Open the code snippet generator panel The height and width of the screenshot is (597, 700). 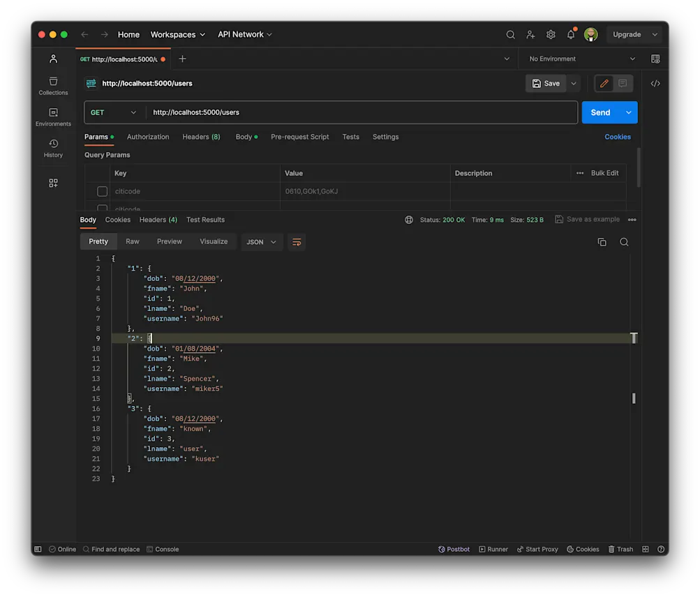pos(654,83)
